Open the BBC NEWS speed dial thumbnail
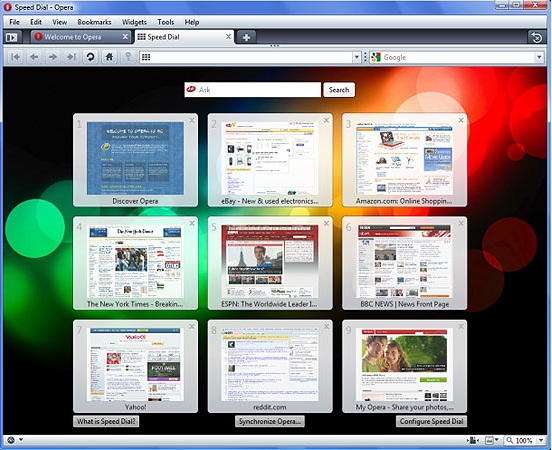The width and height of the screenshot is (552, 450). pos(404,263)
